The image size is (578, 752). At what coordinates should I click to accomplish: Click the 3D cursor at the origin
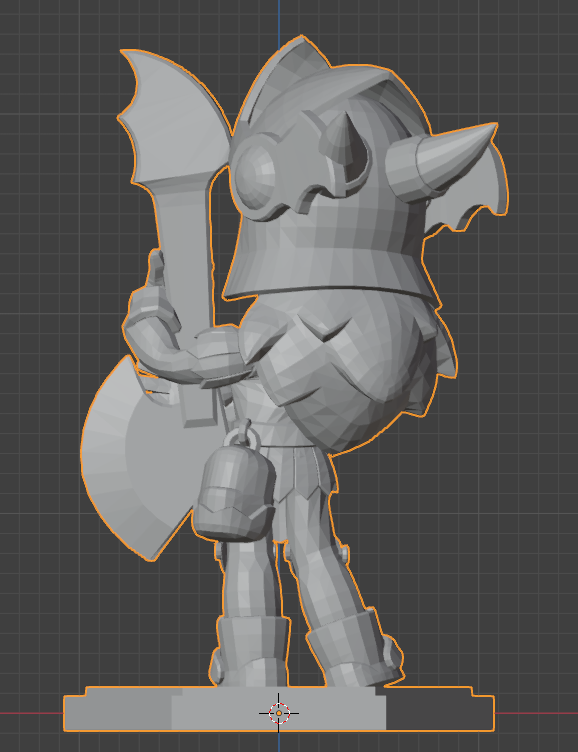(279, 713)
